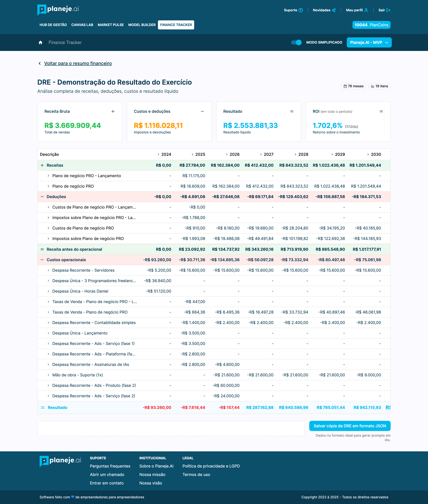Viewport: 428px width, 504px height.
Task: Toggle Modo Simplificado switch off
Action: (x=296, y=42)
